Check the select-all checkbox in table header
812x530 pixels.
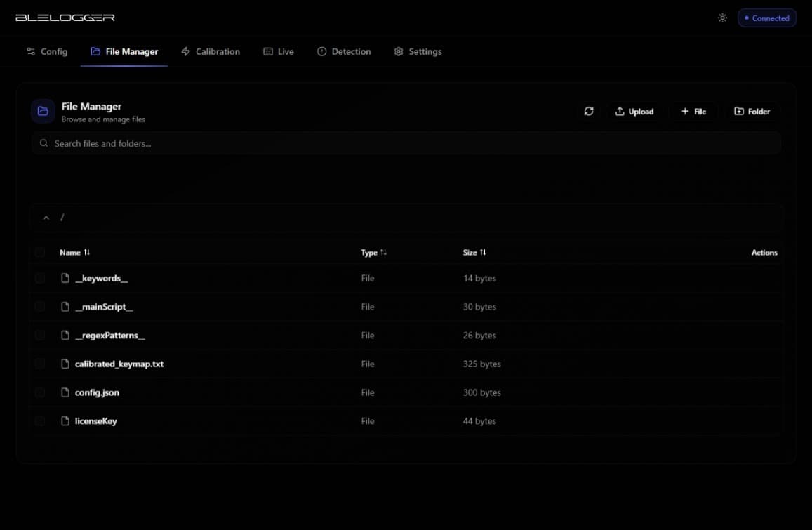40,252
